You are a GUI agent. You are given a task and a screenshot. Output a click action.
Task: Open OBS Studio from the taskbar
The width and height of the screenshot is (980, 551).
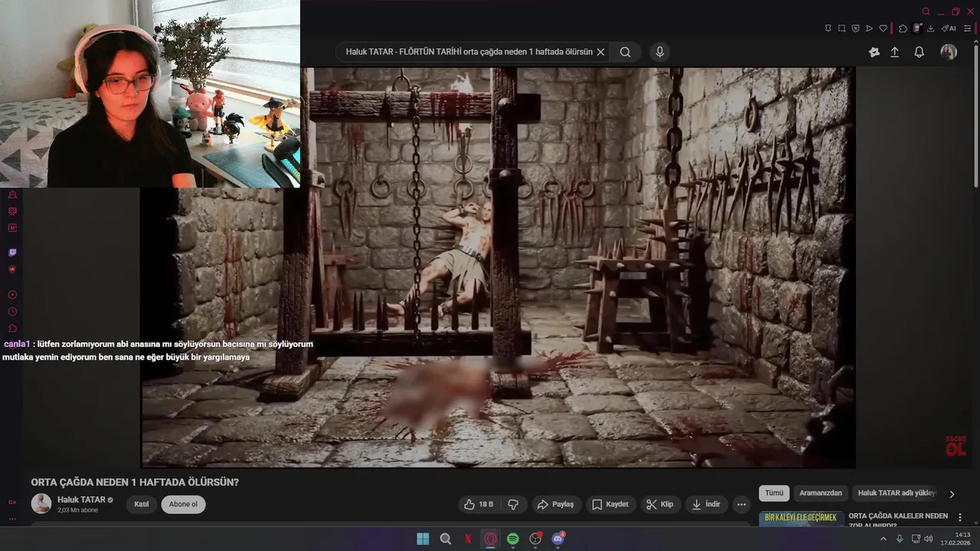click(x=536, y=539)
